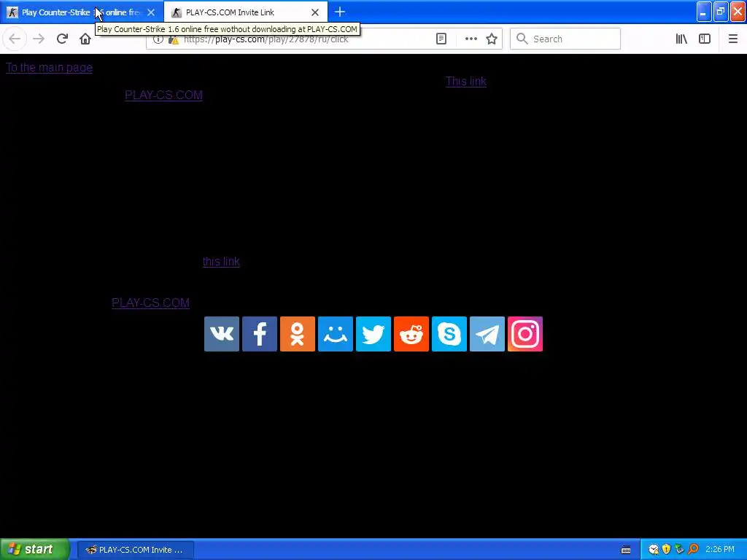Share via Odnoklassniki orange icon
747x560 pixels.
click(x=298, y=334)
